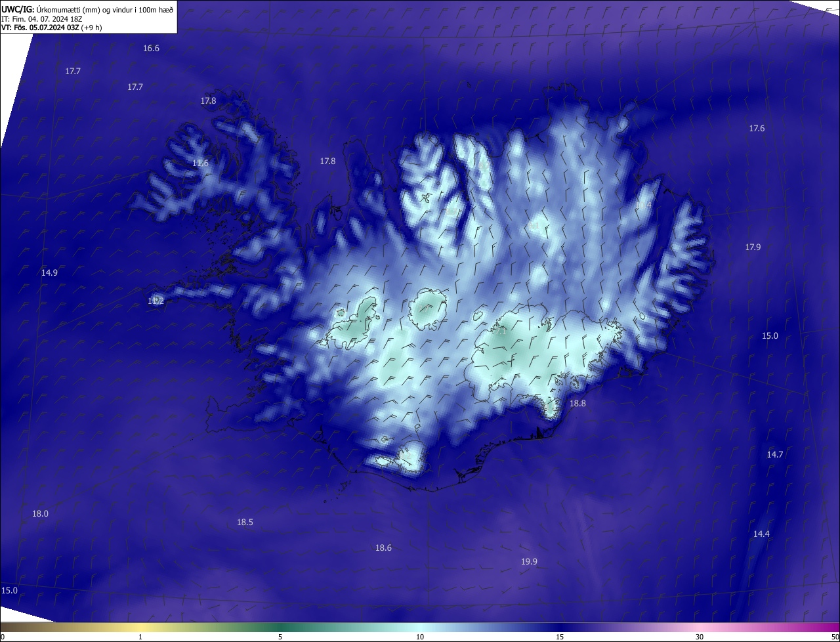Click the map value 14.9

point(49,272)
